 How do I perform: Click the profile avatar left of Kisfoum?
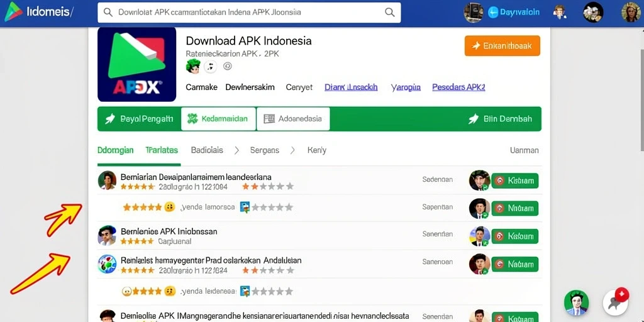pyautogui.click(x=479, y=236)
